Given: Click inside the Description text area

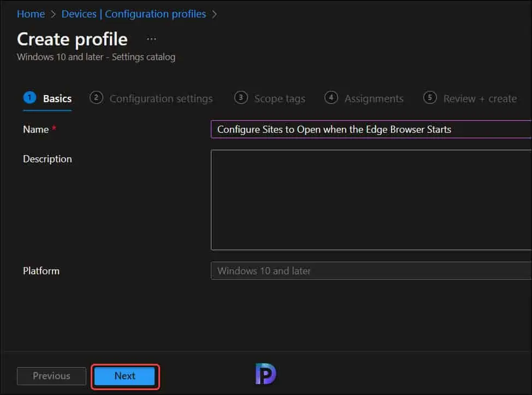Looking at the screenshot, I should point(371,200).
